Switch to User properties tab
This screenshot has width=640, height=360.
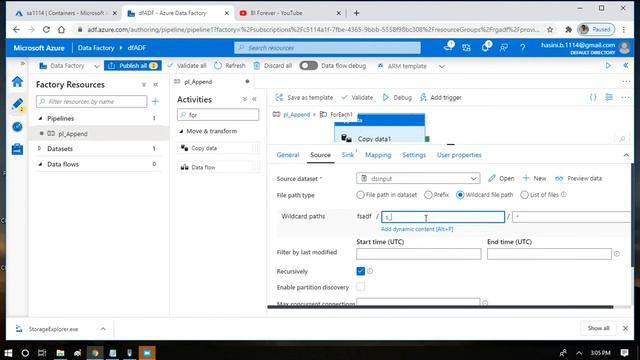coord(459,155)
